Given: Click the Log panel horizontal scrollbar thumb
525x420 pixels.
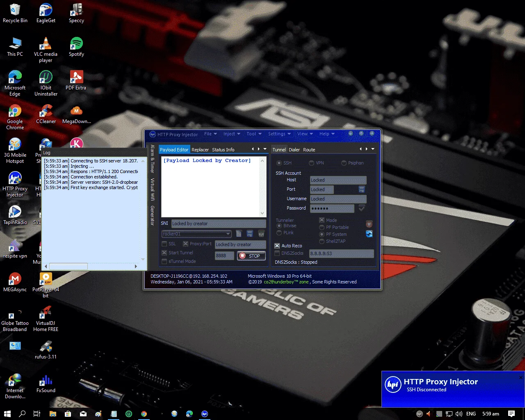Looking at the screenshot, I should point(68,266).
